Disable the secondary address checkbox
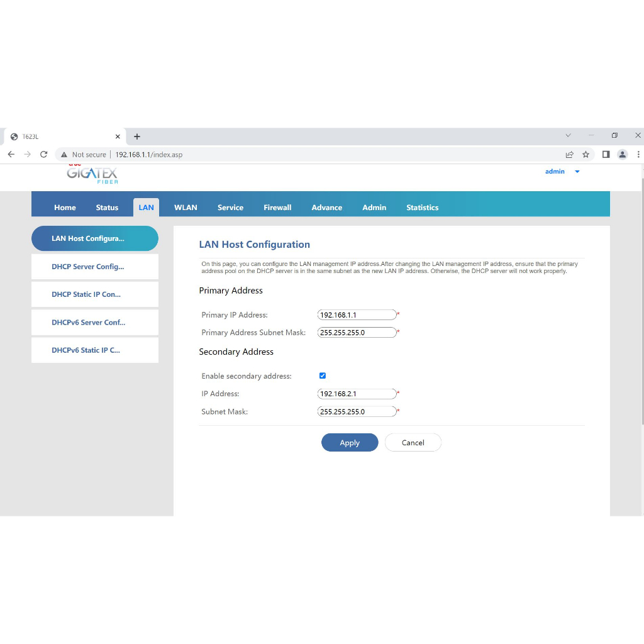 click(323, 375)
